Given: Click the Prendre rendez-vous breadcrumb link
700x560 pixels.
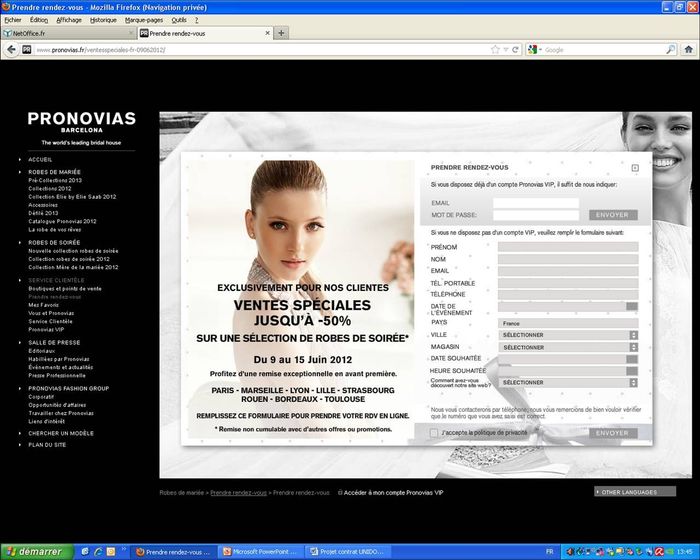Looking at the screenshot, I should point(238,493).
